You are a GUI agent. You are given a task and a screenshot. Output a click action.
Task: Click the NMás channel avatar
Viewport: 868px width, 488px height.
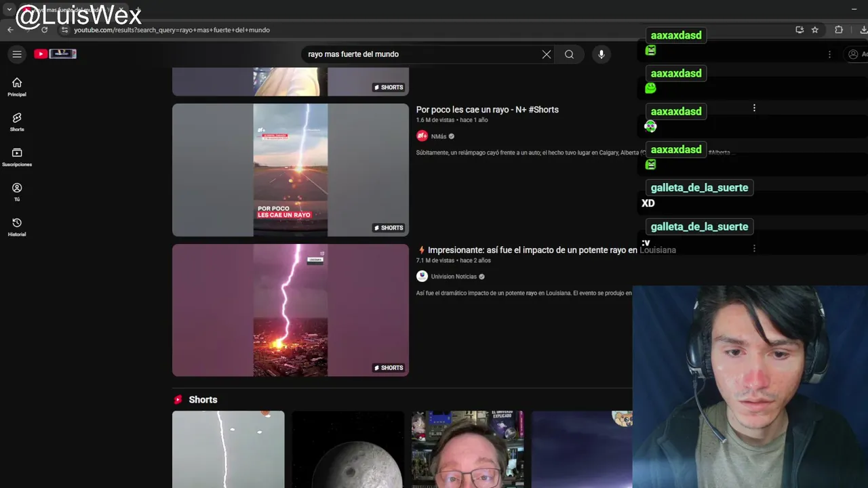click(422, 136)
